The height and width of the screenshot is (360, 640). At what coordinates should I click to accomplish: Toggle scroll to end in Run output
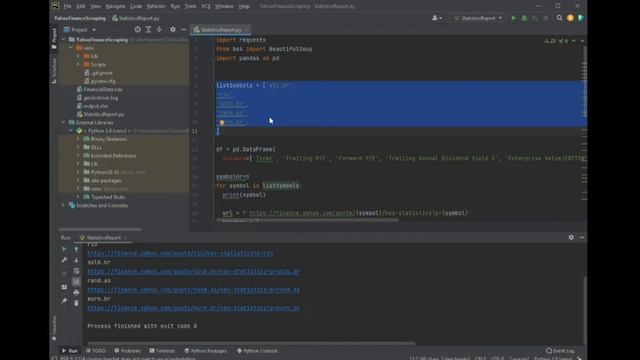pyautogui.click(x=76, y=282)
